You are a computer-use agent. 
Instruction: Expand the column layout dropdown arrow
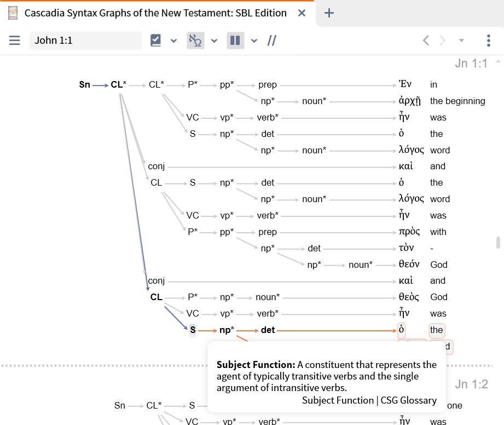pyautogui.click(x=254, y=41)
